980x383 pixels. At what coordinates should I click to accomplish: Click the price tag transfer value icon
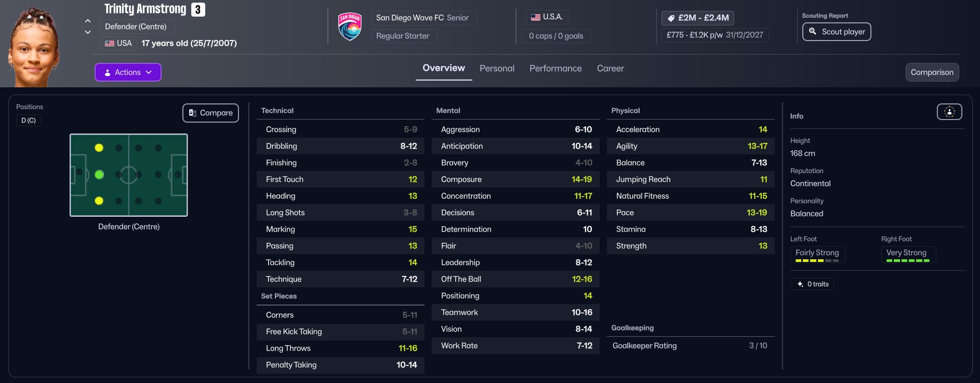coord(671,18)
